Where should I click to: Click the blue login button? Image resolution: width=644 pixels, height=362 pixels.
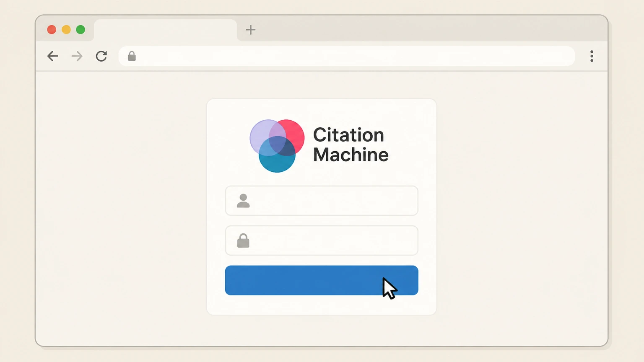pyautogui.click(x=322, y=280)
